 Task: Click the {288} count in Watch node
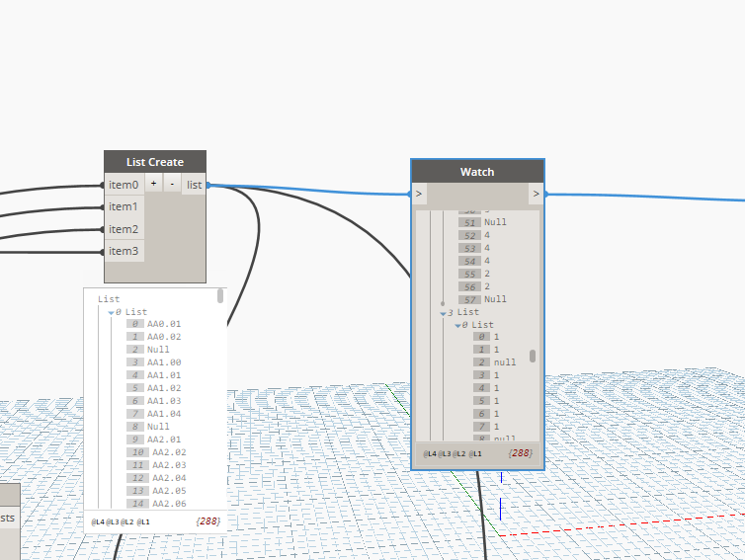click(520, 453)
